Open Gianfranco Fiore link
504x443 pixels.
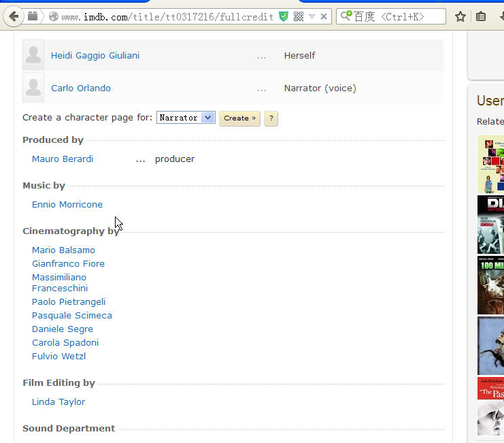point(69,263)
